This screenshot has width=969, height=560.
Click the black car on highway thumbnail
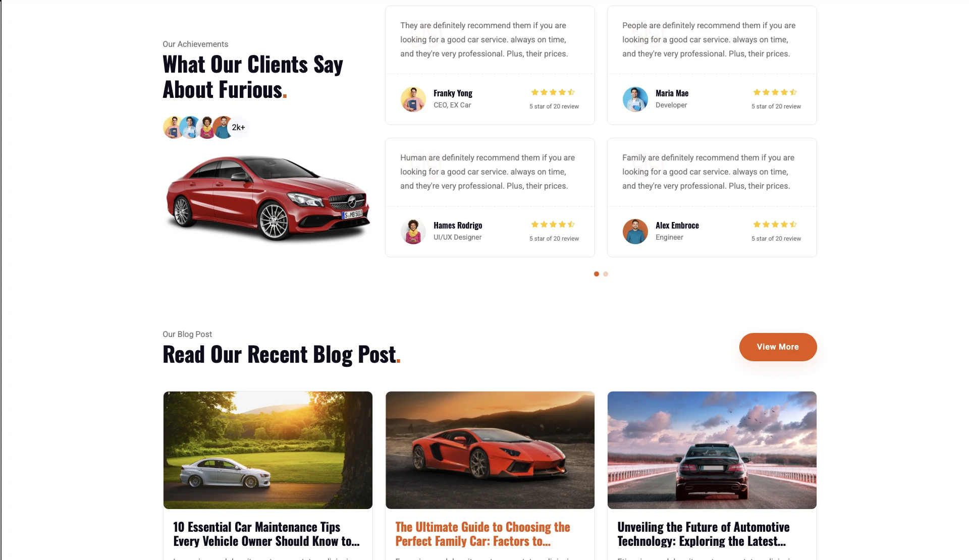point(712,450)
